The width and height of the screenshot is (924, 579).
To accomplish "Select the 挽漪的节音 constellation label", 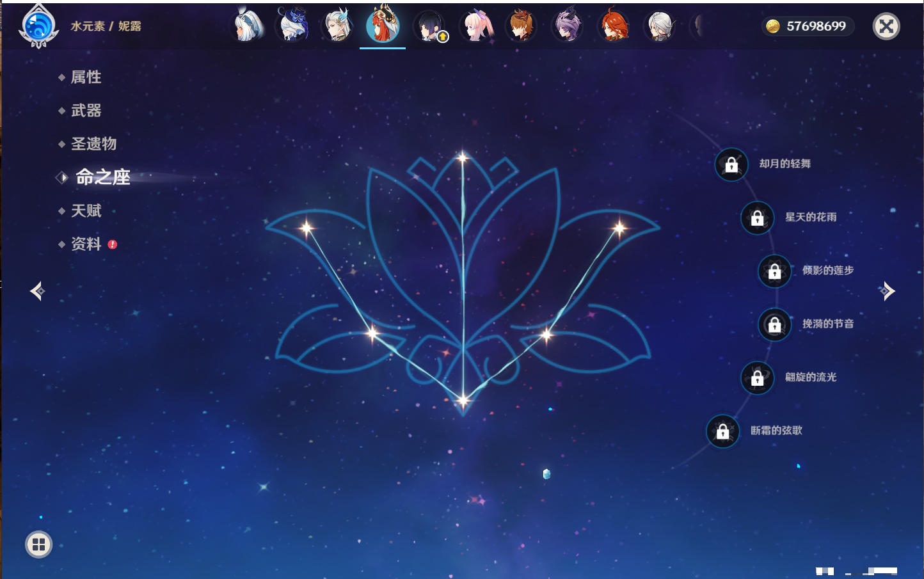I will pos(828,324).
